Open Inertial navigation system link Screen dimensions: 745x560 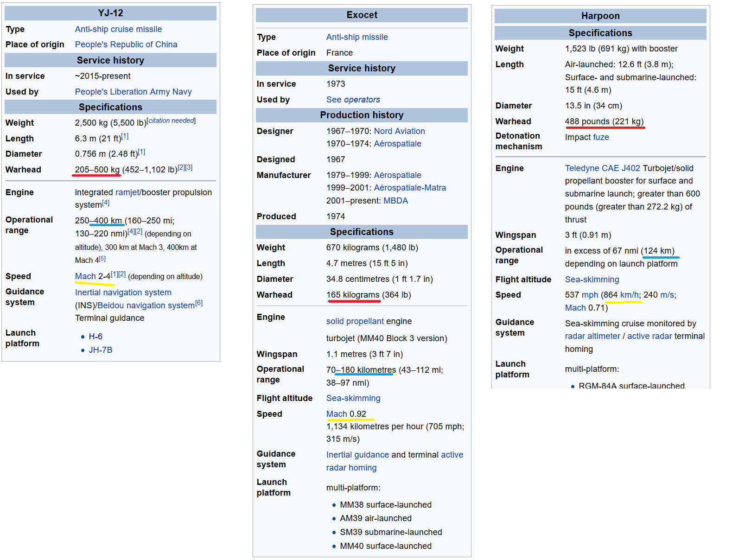click(123, 293)
